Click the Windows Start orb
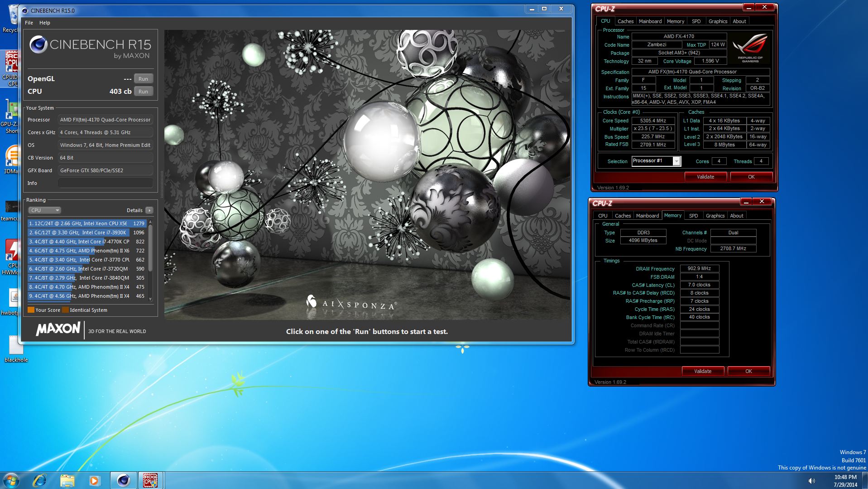Screen dimensions: 868x489 click(x=11, y=480)
